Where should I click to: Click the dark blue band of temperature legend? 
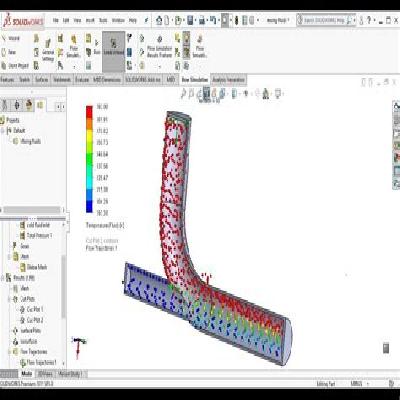pos(89,207)
